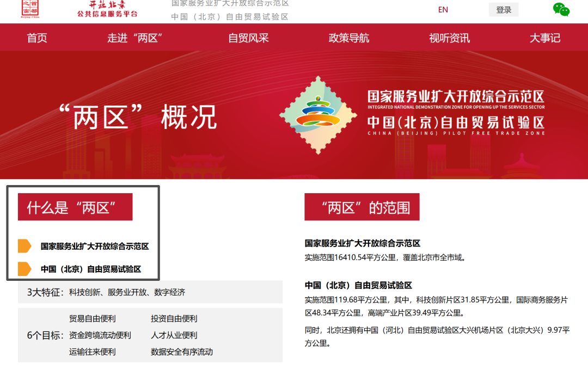Click the 什么是"两区" red heading
The image size is (588, 375).
click(75, 207)
